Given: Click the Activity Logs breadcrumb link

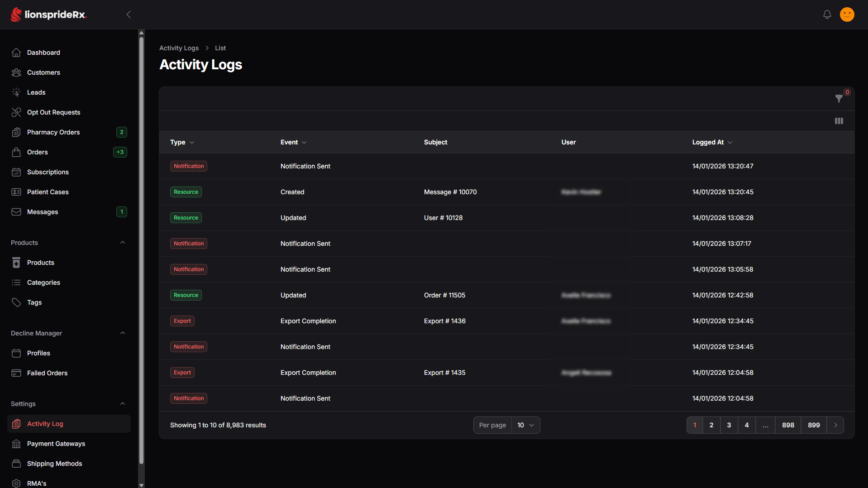Looking at the screenshot, I should click(179, 48).
